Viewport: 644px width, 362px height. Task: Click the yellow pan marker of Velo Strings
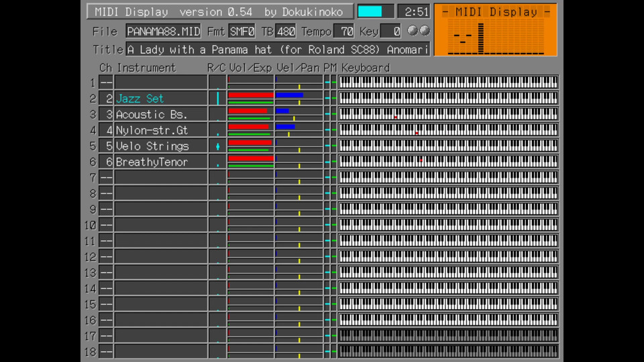point(299,151)
